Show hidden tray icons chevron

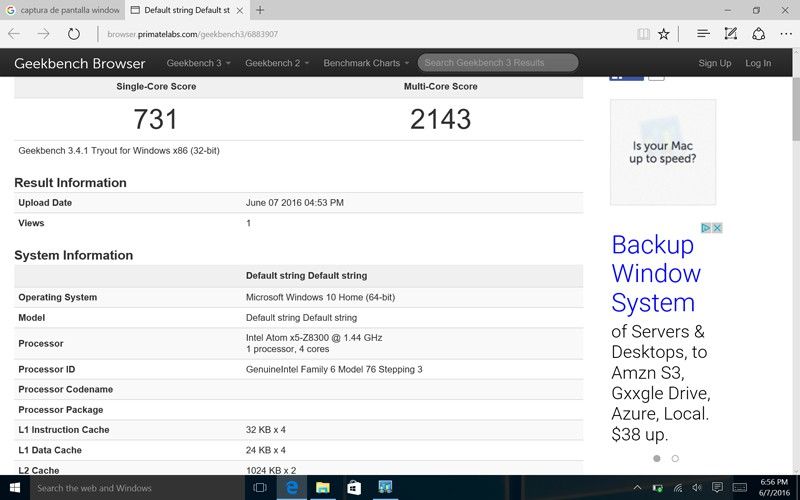click(x=637, y=488)
